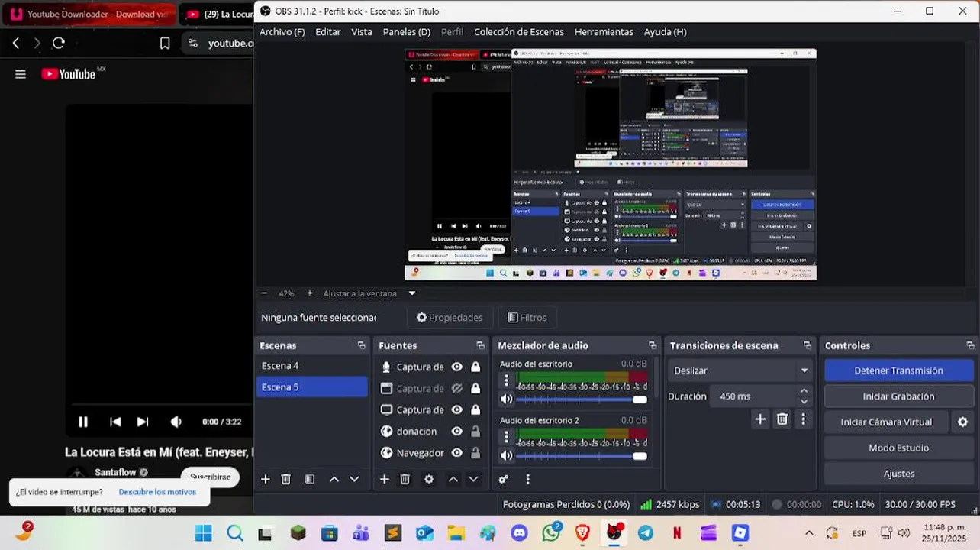Adjust Audio del escritorio volume slider
Viewport: 980px width, 550px height.
pyautogui.click(x=582, y=399)
